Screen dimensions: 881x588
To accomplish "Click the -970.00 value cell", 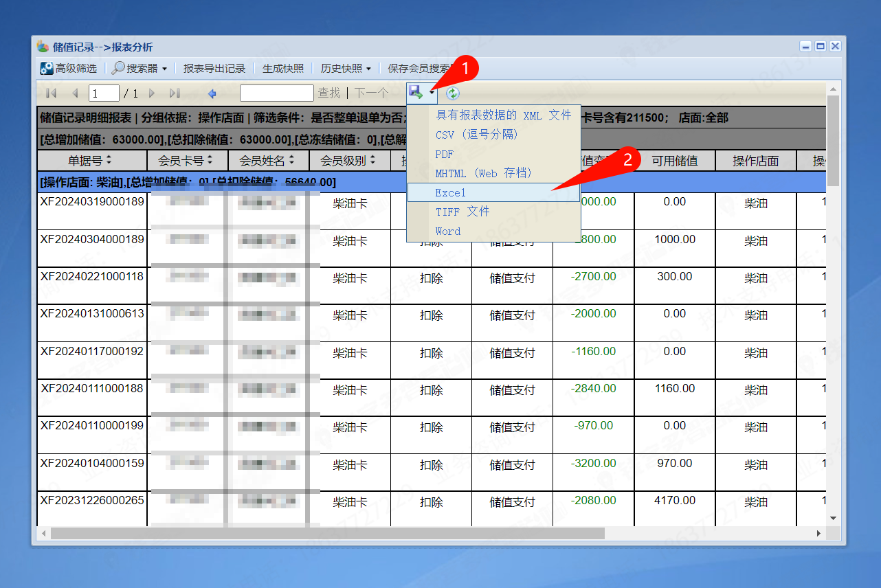I will [x=594, y=426].
